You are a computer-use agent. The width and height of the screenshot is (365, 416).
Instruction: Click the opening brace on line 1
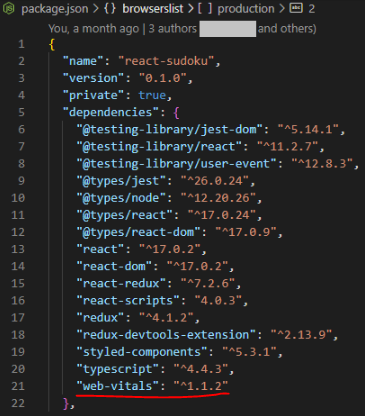tap(52, 44)
